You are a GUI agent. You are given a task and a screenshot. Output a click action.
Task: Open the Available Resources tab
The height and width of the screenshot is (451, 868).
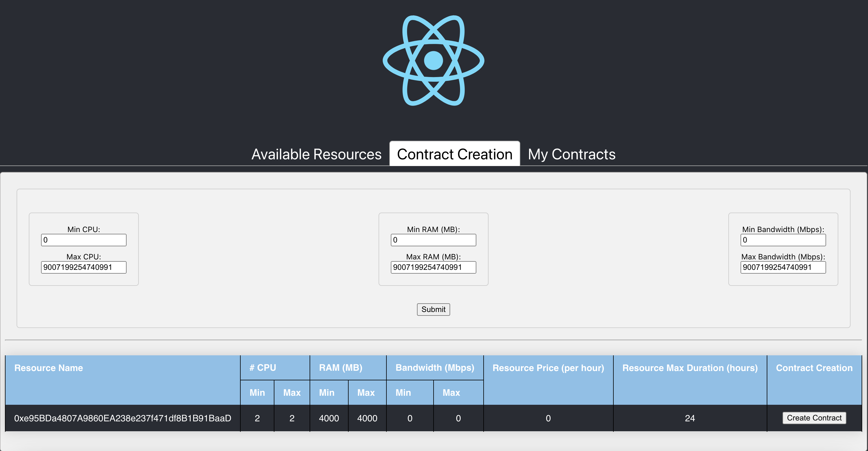[316, 154]
